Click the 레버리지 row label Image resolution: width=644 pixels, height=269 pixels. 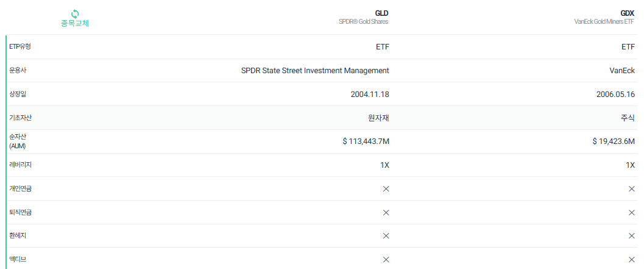(x=20, y=165)
